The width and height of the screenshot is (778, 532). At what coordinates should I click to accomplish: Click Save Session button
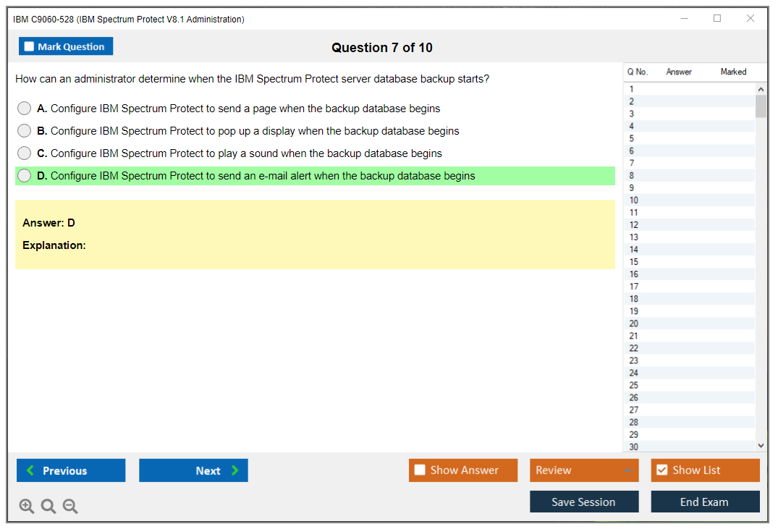click(x=583, y=502)
